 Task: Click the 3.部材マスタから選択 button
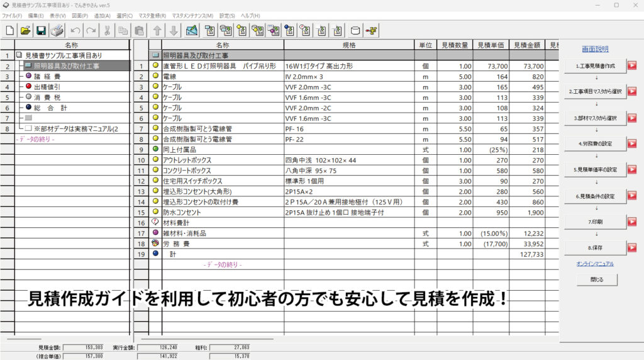coord(595,118)
